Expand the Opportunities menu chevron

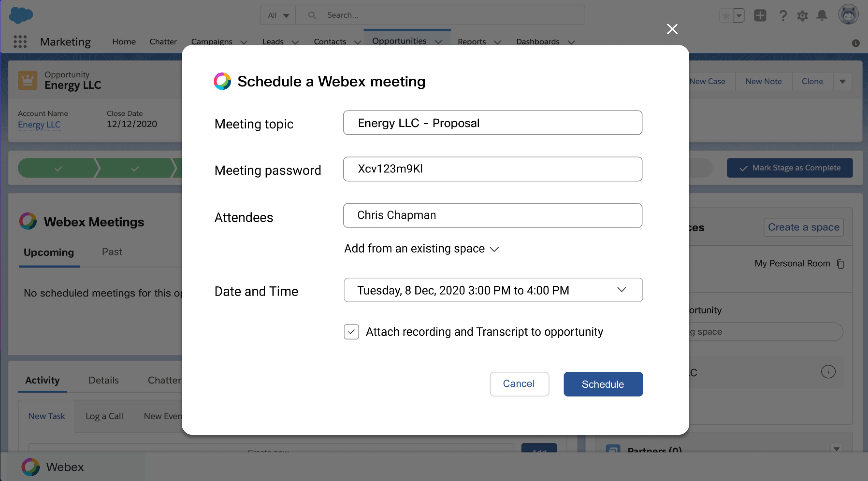(438, 41)
